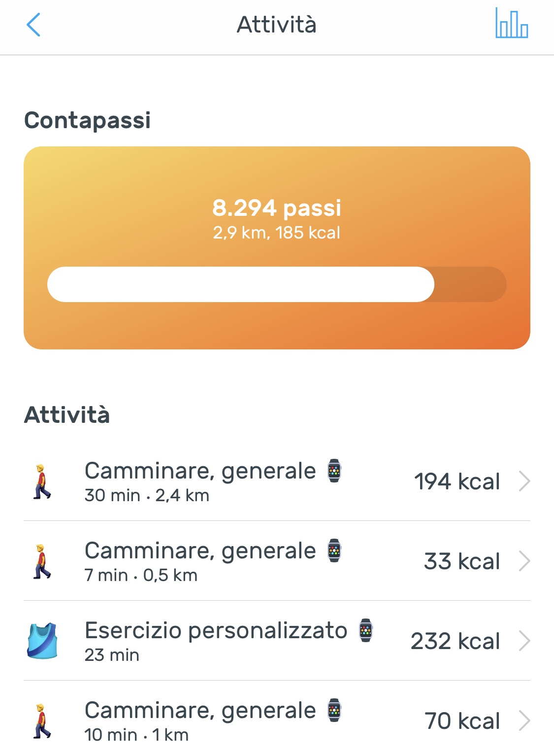This screenshot has height=756, width=554.
Task: Expand the 232 kcal entry chevron
Action: 525,641
